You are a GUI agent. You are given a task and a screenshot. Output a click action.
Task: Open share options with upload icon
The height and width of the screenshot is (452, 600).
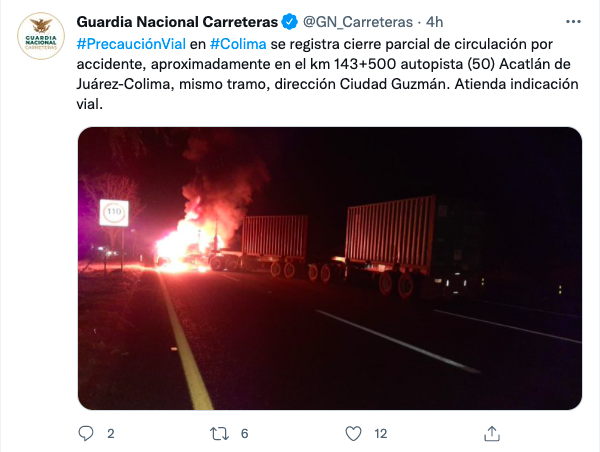tap(492, 434)
